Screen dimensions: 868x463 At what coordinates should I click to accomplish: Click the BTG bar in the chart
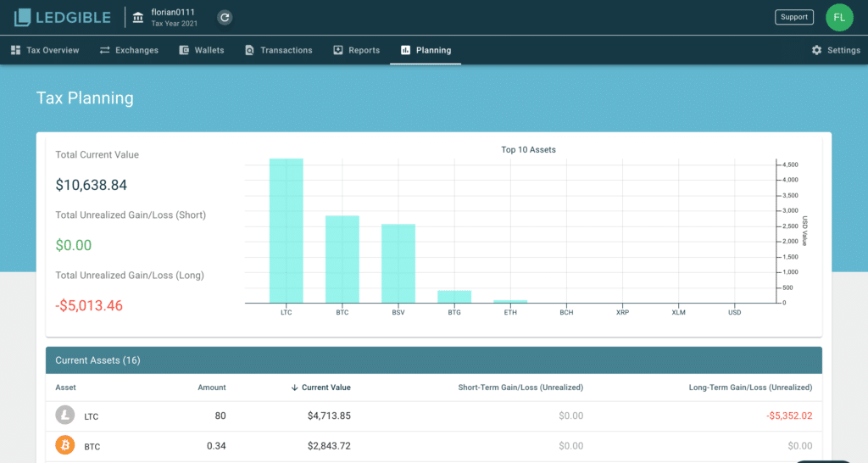click(x=454, y=297)
